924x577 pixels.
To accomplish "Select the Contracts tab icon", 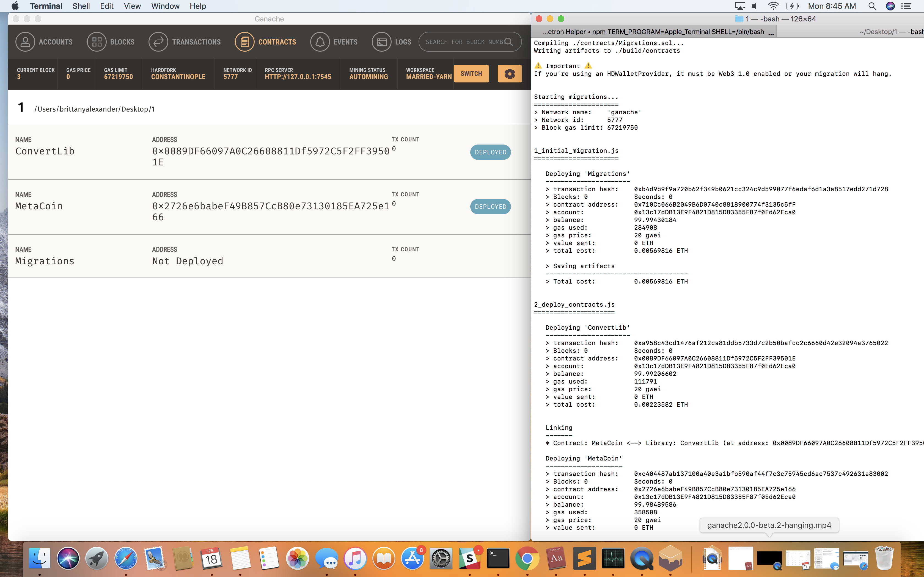I will pos(244,41).
